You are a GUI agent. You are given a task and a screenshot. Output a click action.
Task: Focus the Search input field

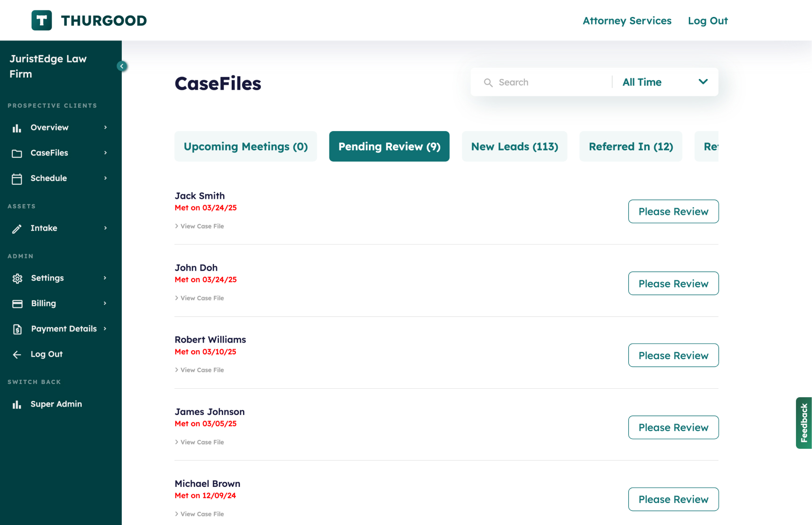[550, 82]
